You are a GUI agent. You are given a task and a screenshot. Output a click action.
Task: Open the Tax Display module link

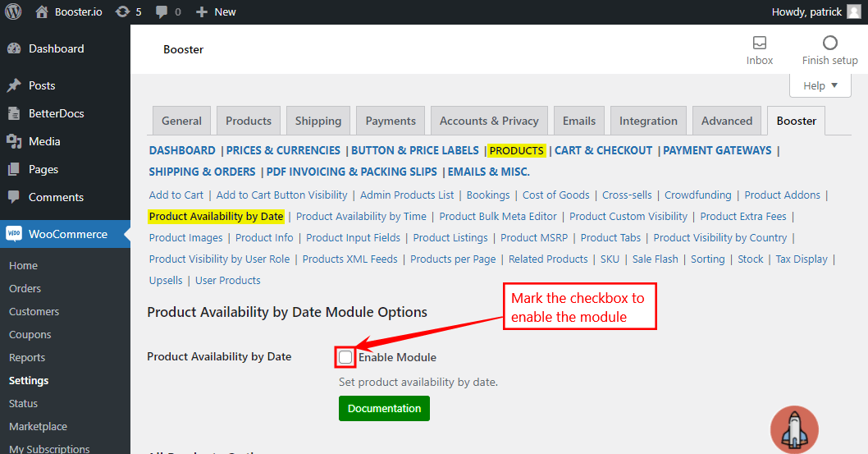(801, 259)
